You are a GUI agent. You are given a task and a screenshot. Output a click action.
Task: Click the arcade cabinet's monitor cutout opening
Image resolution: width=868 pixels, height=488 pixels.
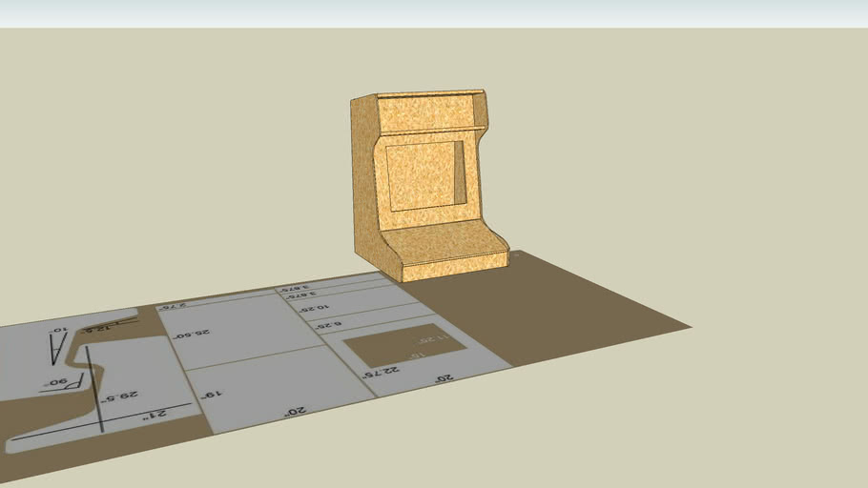[426, 174]
